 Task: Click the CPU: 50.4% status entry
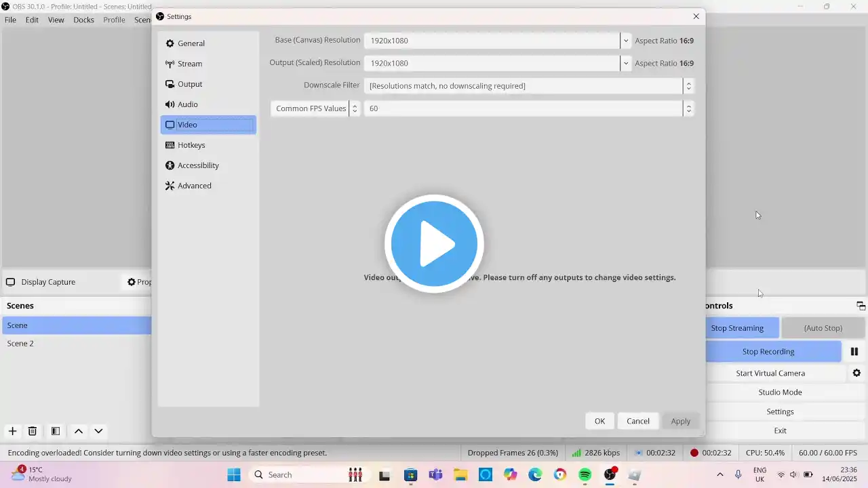pos(765,453)
